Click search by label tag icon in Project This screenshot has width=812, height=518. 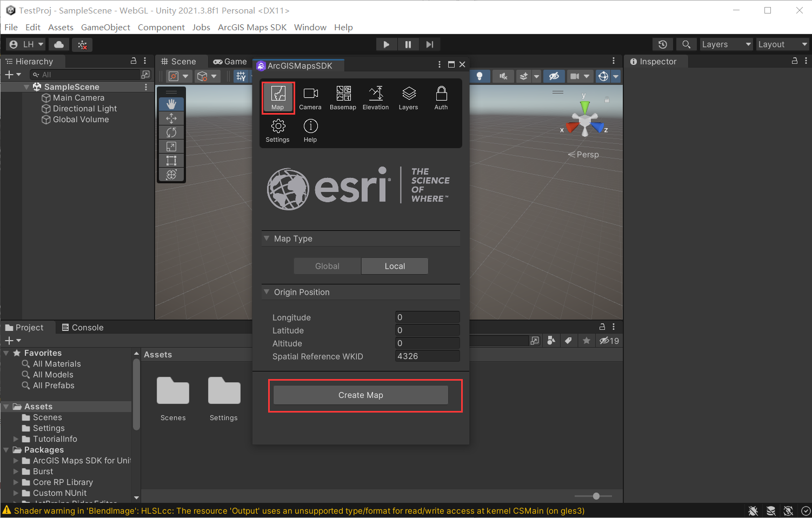(568, 341)
